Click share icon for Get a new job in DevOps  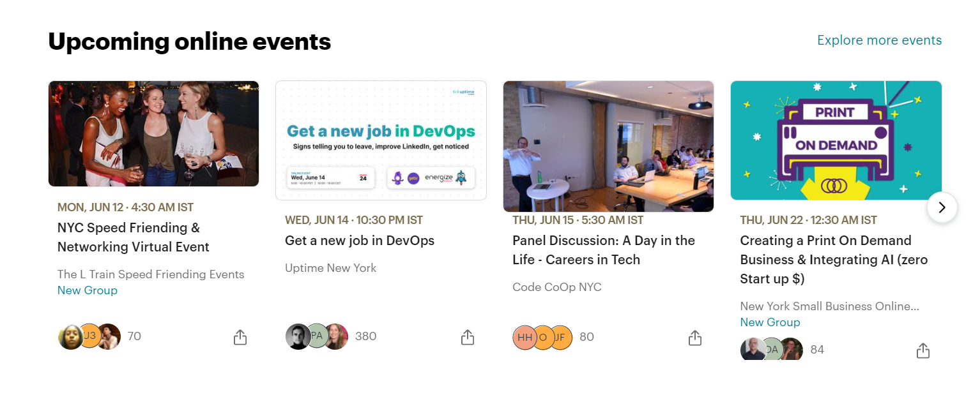click(468, 337)
